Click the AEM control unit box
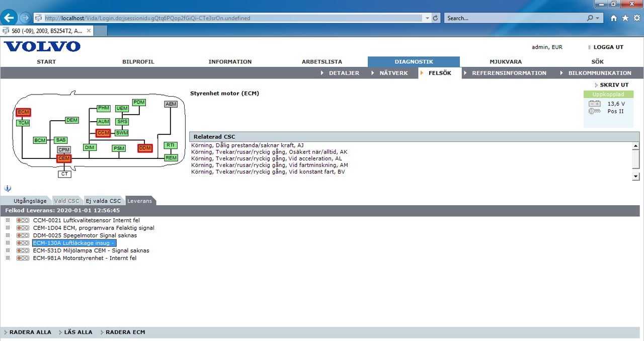The image size is (644, 341). pos(171,104)
